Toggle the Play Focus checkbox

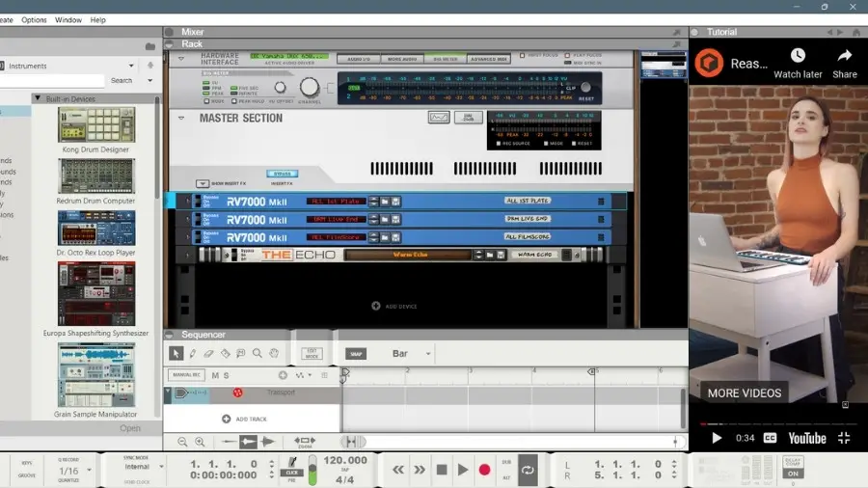[567, 55]
